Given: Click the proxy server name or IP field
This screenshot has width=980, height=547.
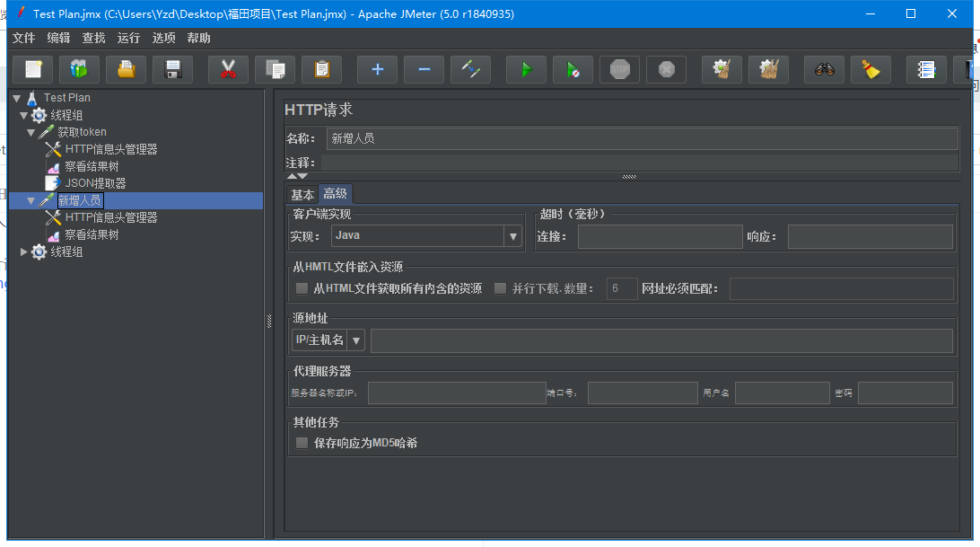Looking at the screenshot, I should point(457,393).
